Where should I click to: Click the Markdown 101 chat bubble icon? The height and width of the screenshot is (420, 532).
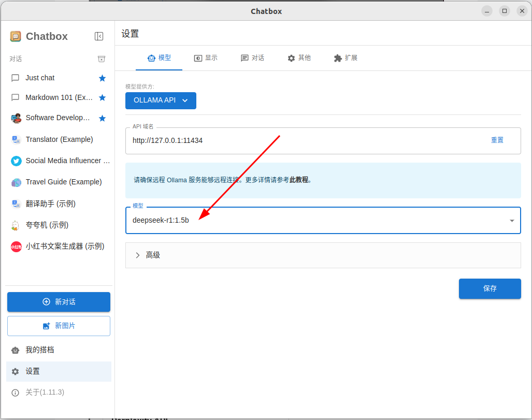(15, 98)
